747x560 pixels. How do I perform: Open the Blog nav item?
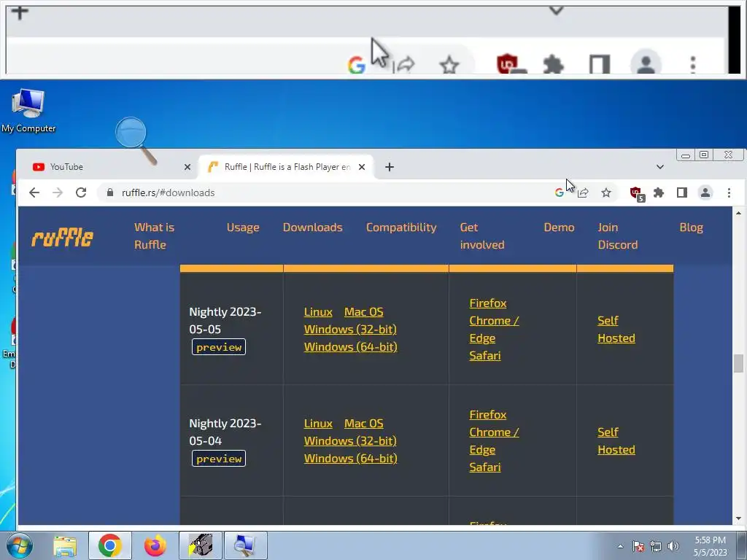click(x=692, y=227)
